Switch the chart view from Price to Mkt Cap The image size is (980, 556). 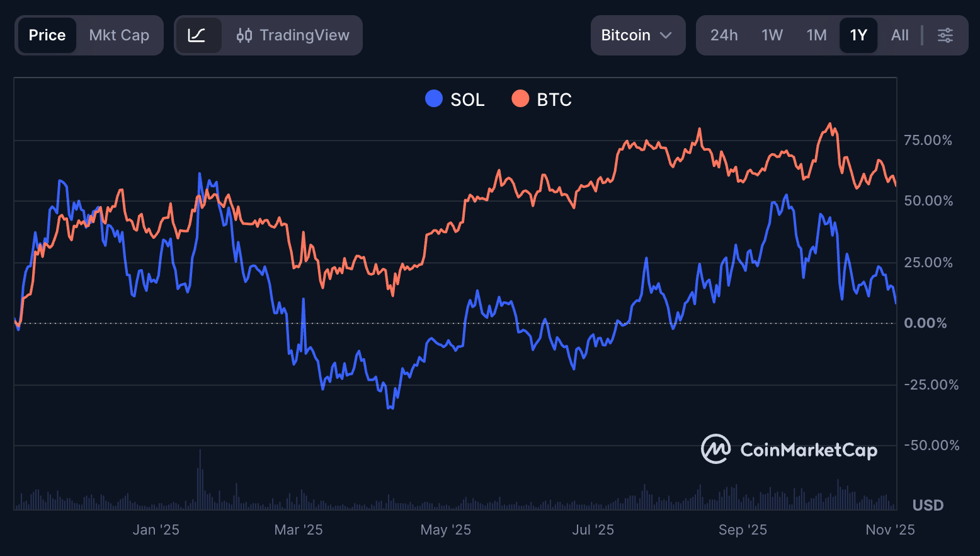pyautogui.click(x=120, y=35)
